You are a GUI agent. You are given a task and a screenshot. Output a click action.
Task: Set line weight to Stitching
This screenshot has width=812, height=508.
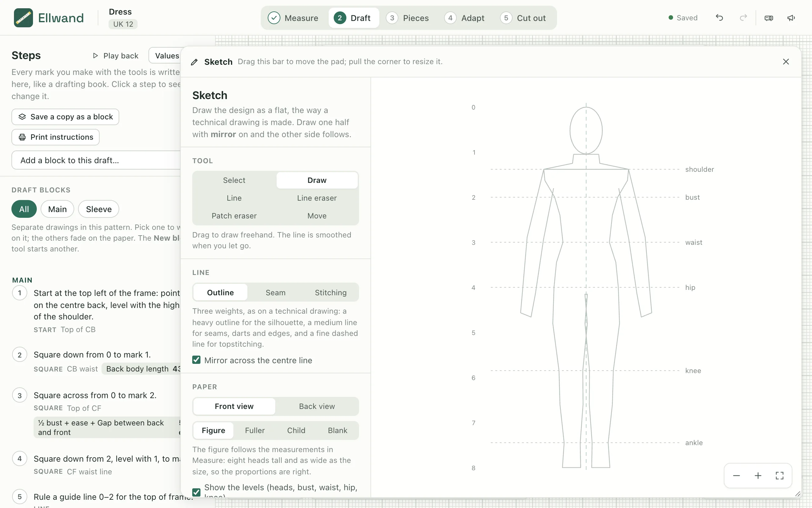click(331, 292)
